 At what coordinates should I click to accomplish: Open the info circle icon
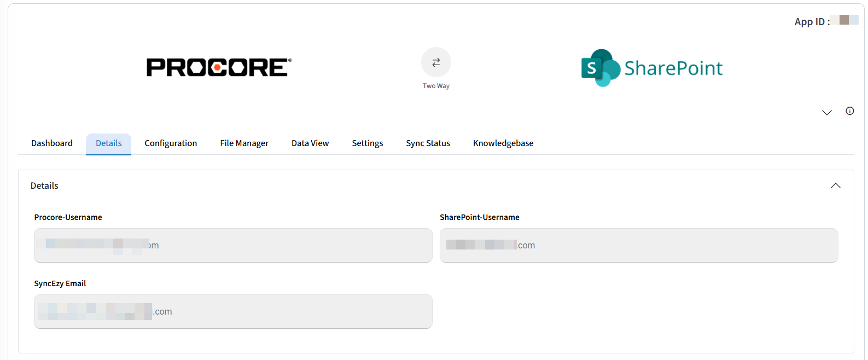pyautogui.click(x=849, y=111)
